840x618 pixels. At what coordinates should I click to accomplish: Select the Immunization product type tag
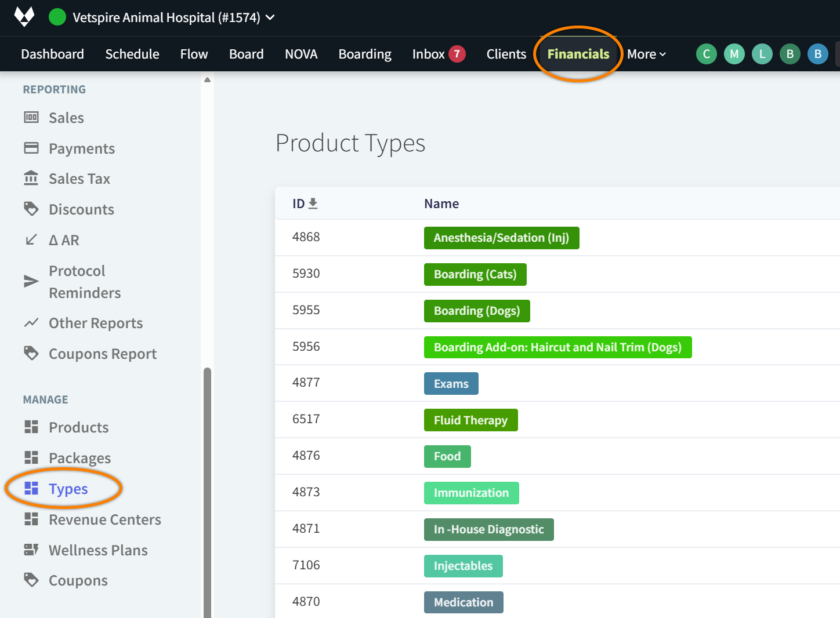coord(471,493)
